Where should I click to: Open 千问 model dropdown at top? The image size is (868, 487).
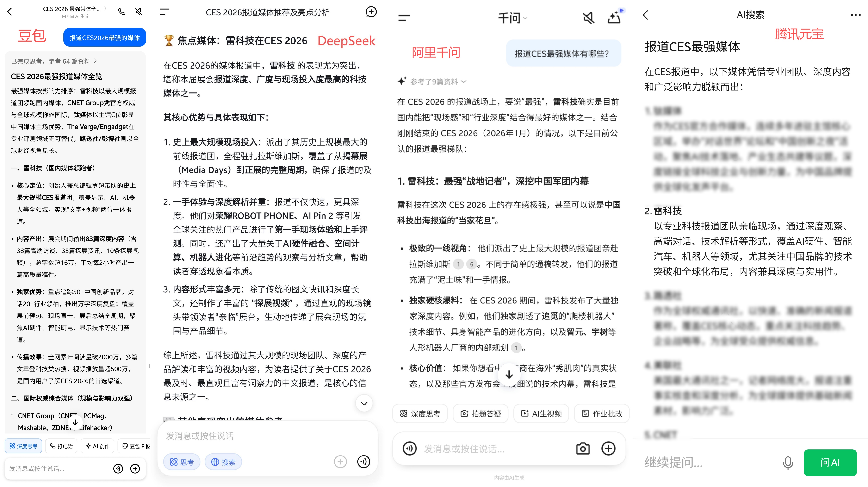tap(513, 18)
